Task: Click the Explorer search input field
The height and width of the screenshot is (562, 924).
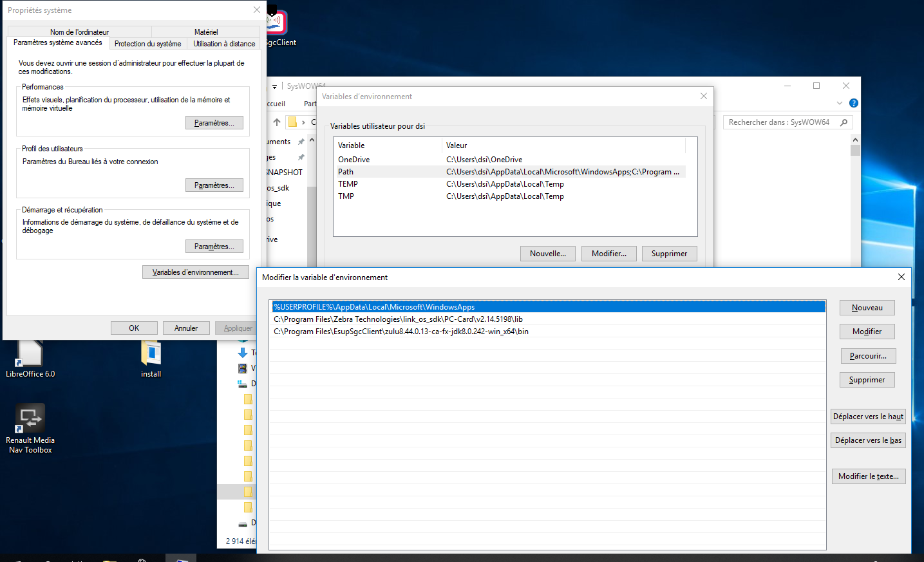Action: coord(779,122)
